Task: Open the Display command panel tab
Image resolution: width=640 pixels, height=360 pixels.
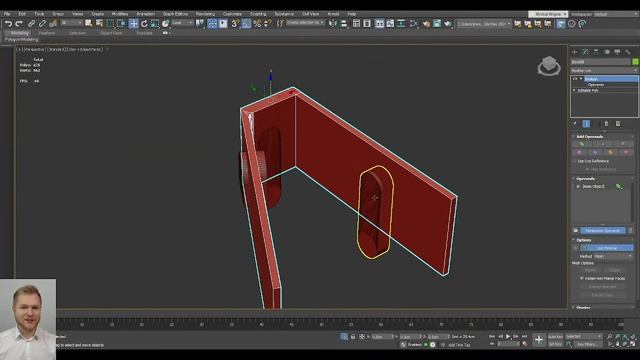Action: point(617,52)
